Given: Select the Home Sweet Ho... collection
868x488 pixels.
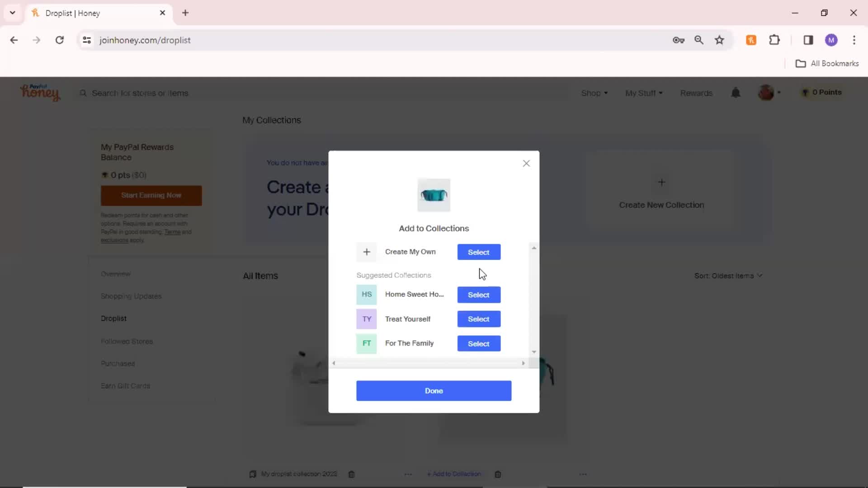Looking at the screenshot, I should click(x=478, y=294).
